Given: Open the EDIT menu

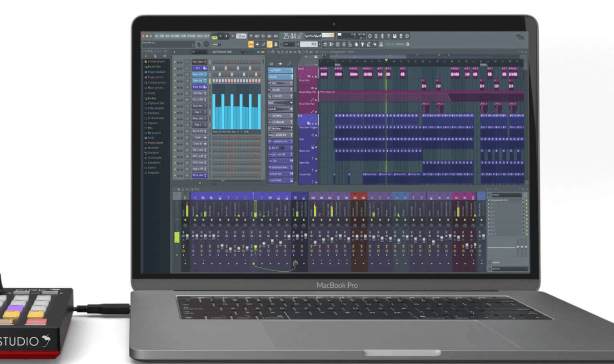Looking at the screenshot, I should point(162,36).
